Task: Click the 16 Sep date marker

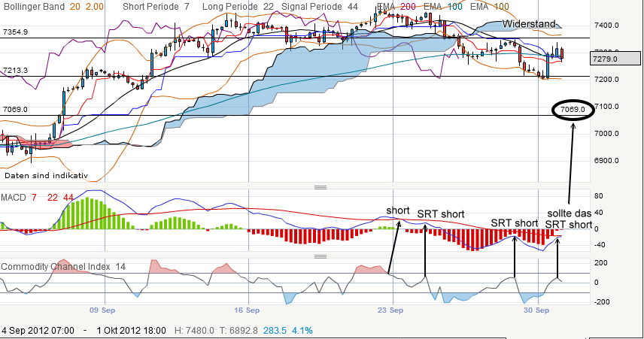Action: coord(247,310)
